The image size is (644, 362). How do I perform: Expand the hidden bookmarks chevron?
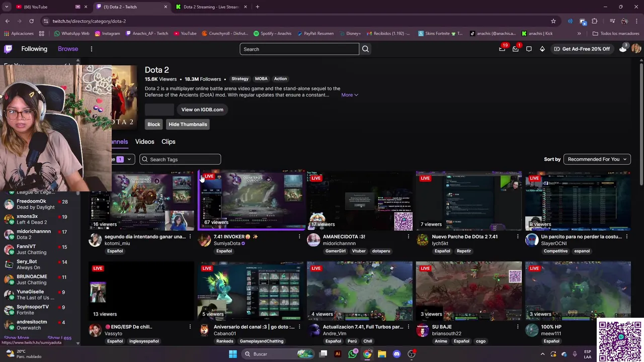[x=579, y=34]
